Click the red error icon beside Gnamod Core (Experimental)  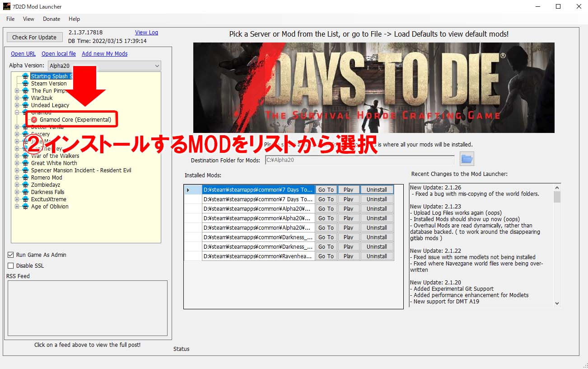click(x=34, y=120)
